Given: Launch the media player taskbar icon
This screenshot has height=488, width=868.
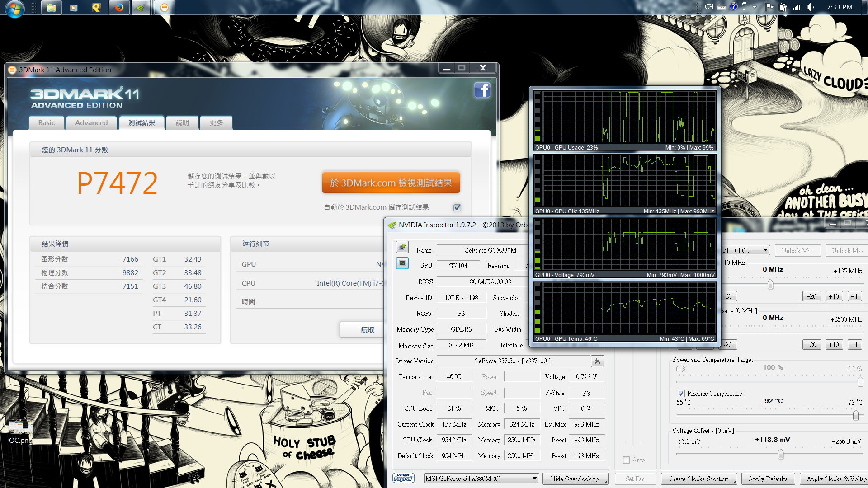Looking at the screenshot, I should [x=74, y=7].
